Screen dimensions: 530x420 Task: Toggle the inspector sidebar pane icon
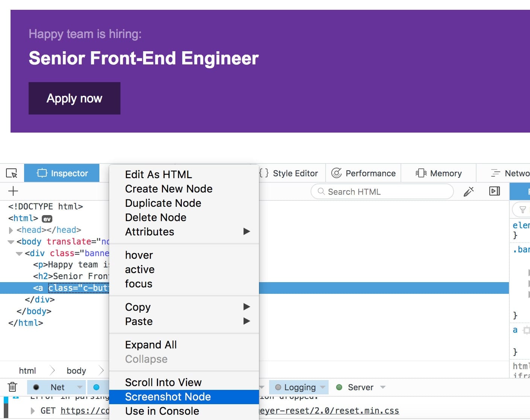click(495, 191)
